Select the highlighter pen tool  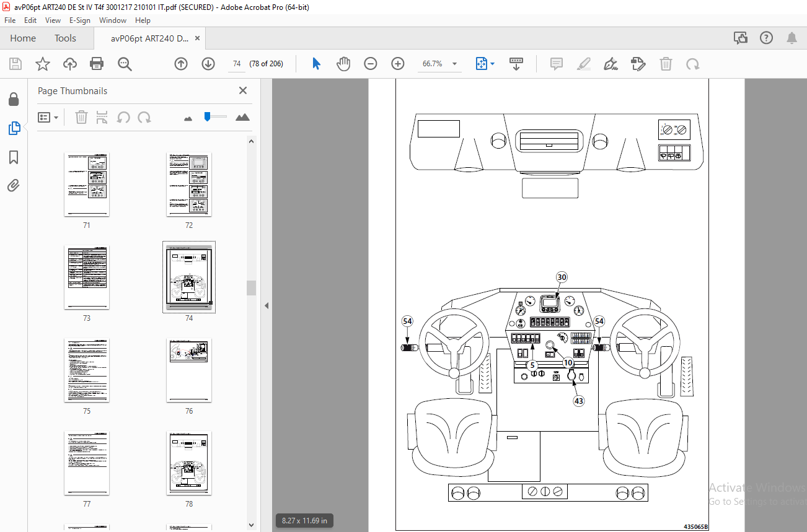coord(584,64)
